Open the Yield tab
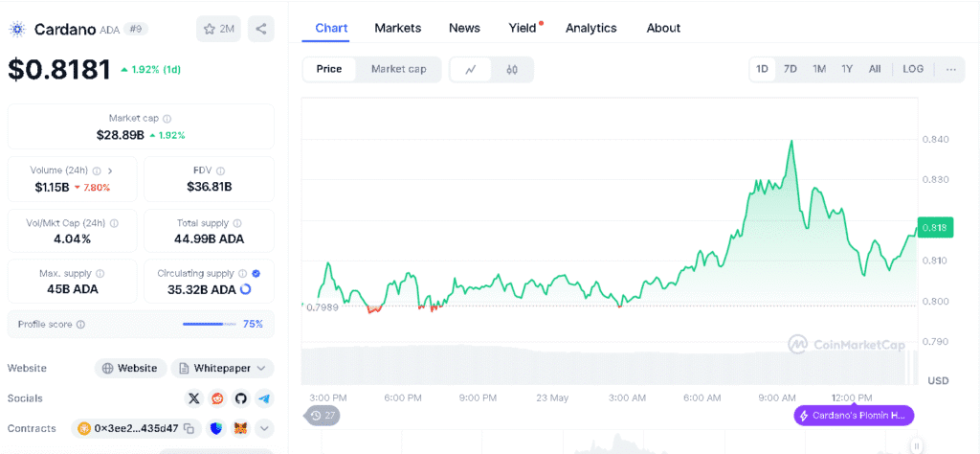Viewport: 980px width, 454px height. point(523,28)
